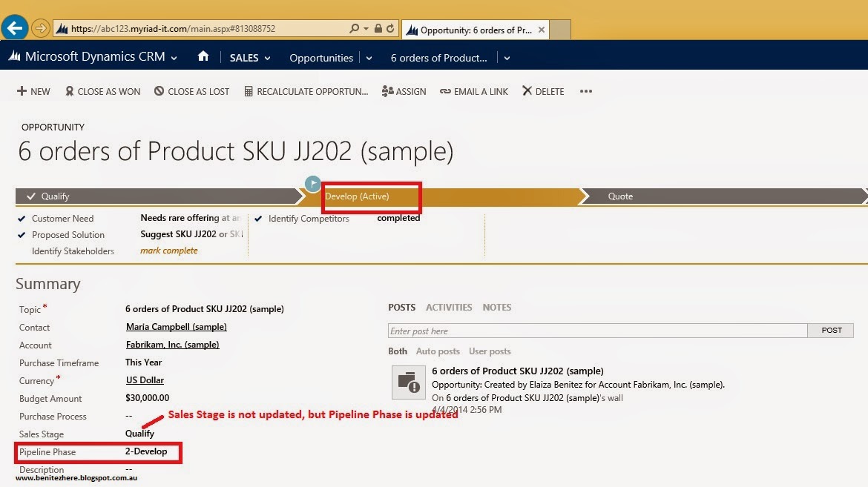This screenshot has height=487, width=868.
Task: Switch to the ACTIVITIES tab
Action: tap(449, 307)
